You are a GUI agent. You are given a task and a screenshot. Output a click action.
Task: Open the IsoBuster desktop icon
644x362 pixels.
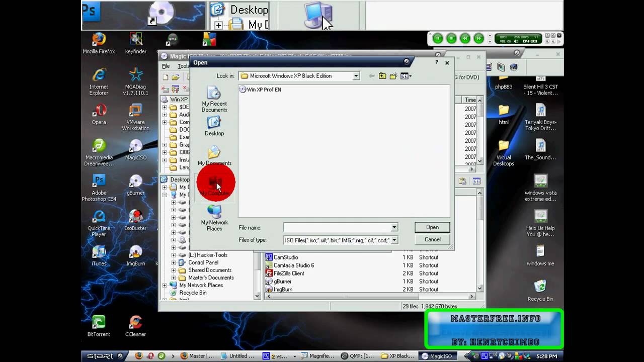pos(135,220)
